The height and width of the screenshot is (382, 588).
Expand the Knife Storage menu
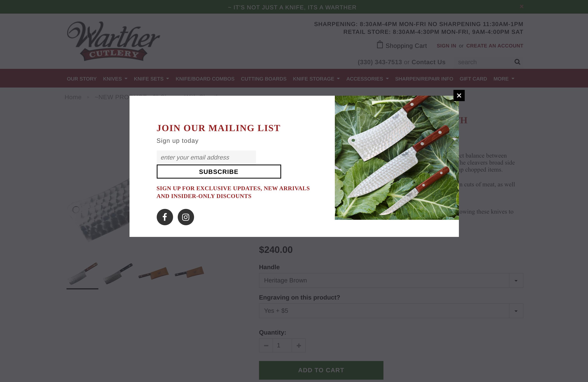tap(316, 79)
